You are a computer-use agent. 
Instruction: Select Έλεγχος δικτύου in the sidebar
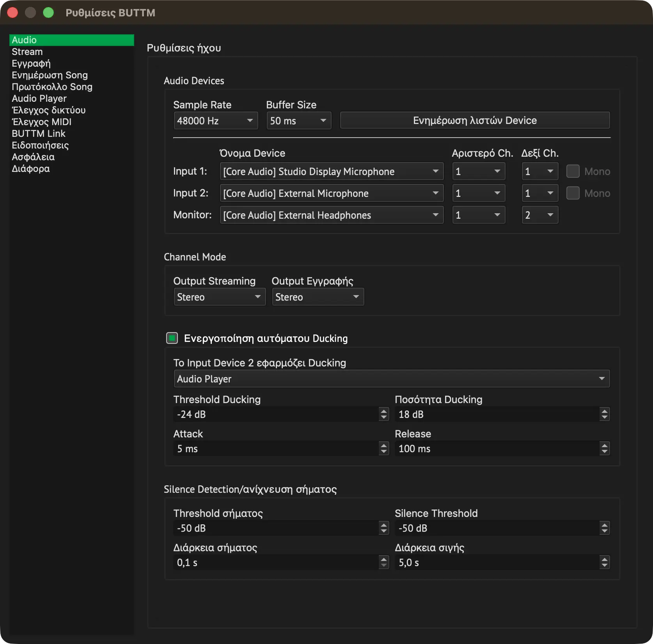click(x=72, y=110)
